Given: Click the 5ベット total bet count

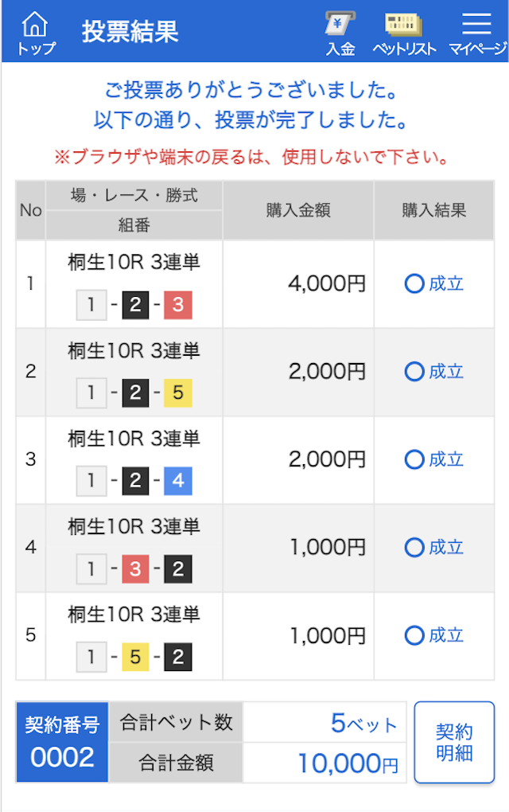Looking at the screenshot, I should pyautogui.click(x=363, y=723).
